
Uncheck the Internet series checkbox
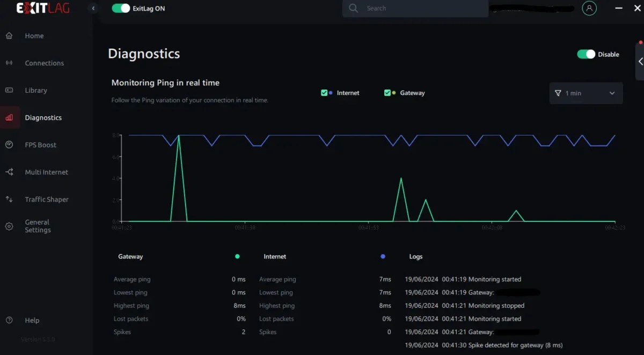324,93
